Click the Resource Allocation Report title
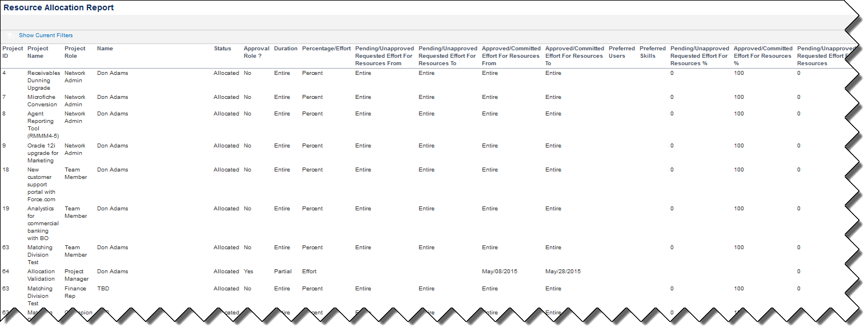Screen dimensions: 868x331 (x=59, y=8)
